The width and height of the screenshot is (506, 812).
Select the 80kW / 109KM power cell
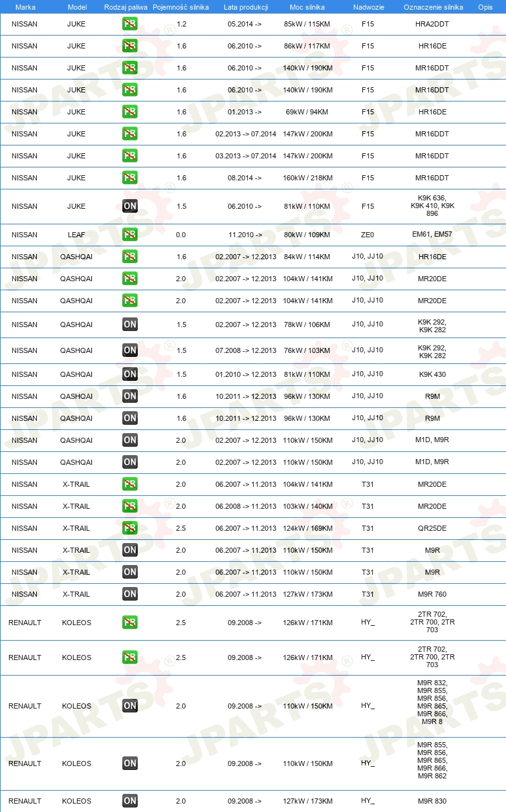pyautogui.click(x=308, y=235)
